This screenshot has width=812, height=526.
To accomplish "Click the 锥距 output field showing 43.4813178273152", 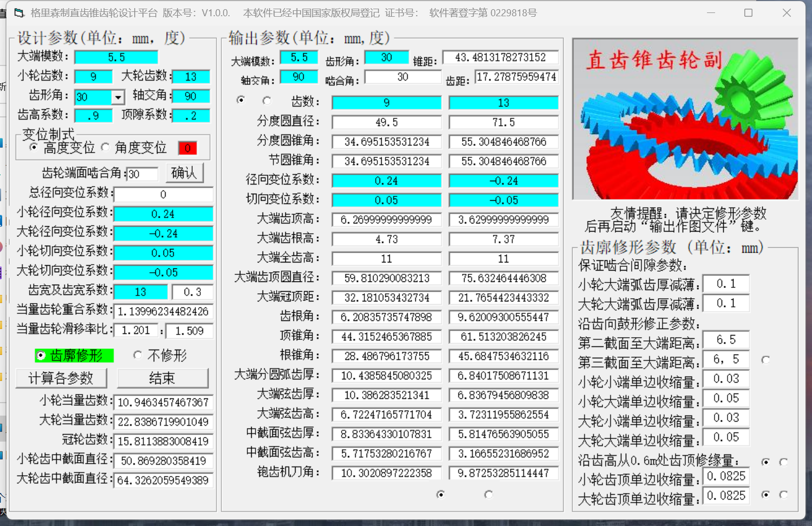I will tap(501, 57).
